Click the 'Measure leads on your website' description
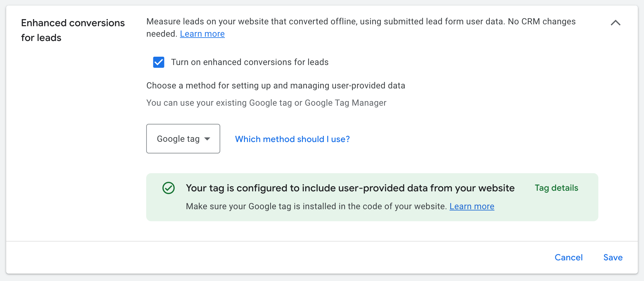Screen dimensions: 644x281 point(361,28)
